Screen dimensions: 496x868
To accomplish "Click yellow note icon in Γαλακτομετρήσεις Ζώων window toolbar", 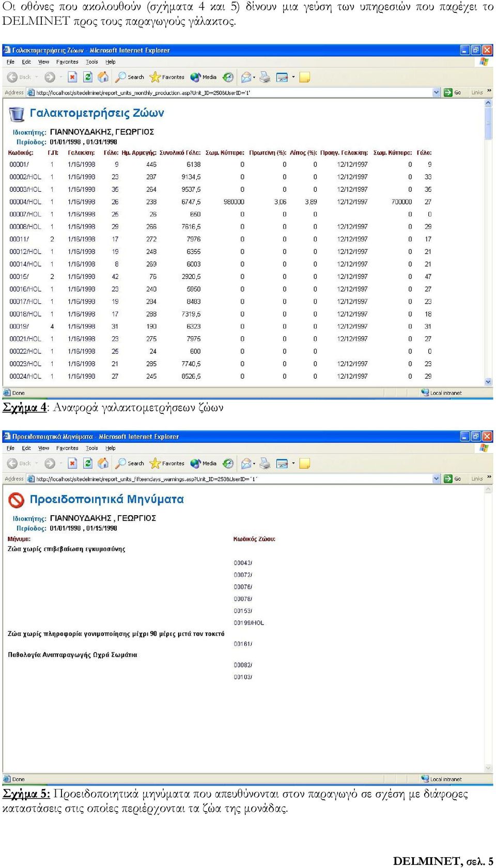I will point(305,77).
